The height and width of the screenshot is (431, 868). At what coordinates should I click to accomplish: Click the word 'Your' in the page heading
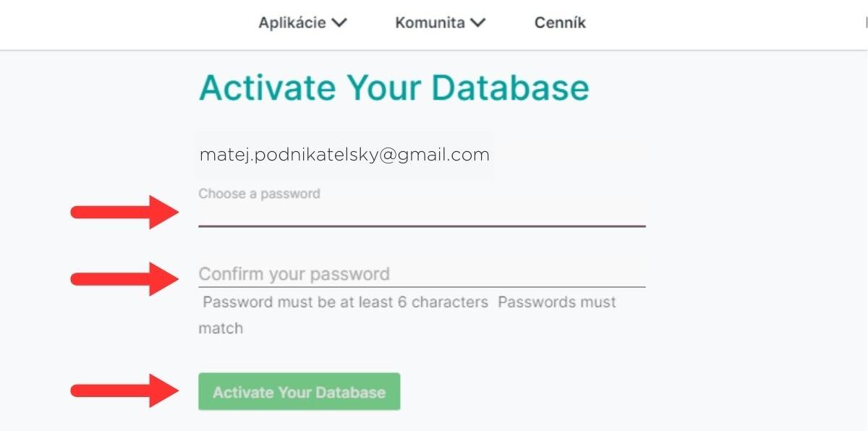pos(383,88)
